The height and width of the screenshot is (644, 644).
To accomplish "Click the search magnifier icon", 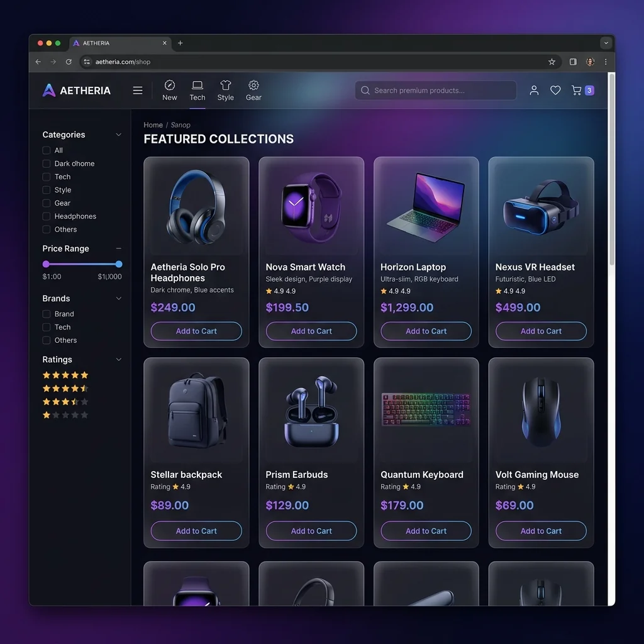I will [x=365, y=91].
